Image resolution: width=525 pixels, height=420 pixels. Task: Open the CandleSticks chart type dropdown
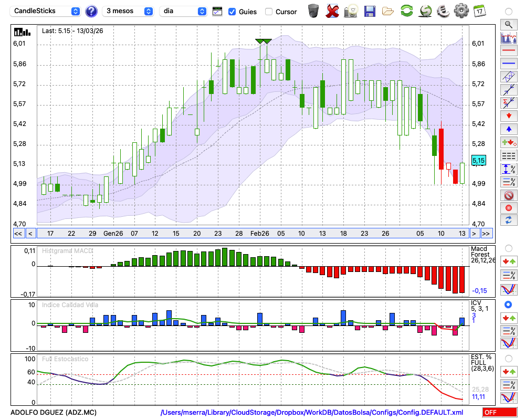click(x=45, y=12)
